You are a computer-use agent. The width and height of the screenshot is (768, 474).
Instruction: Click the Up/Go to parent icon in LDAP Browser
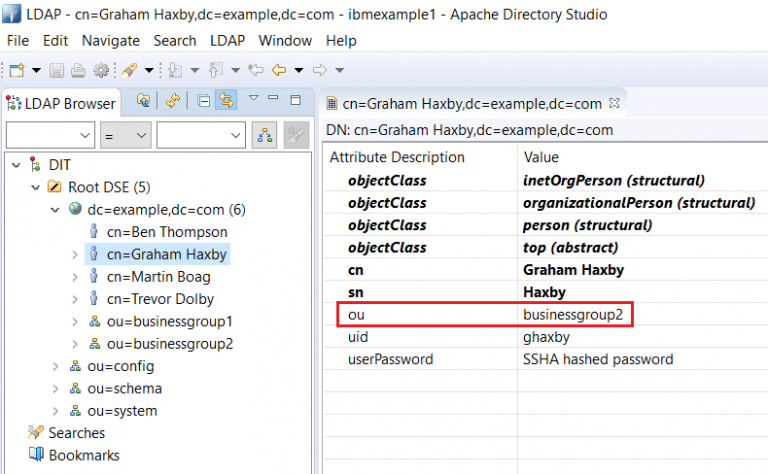click(144, 101)
